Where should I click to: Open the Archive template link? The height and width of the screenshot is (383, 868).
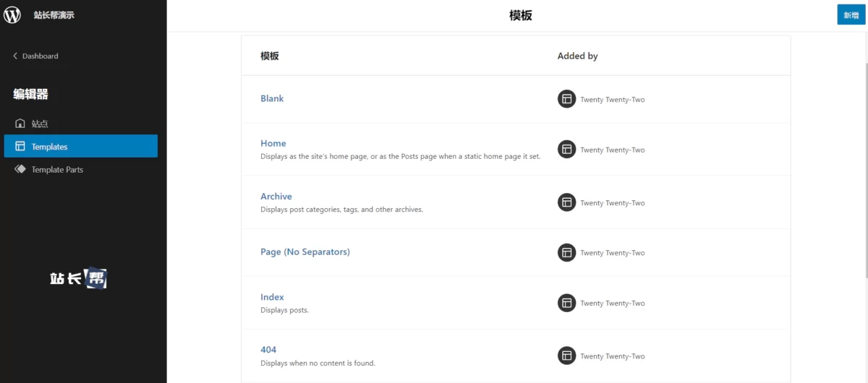point(276,196)
